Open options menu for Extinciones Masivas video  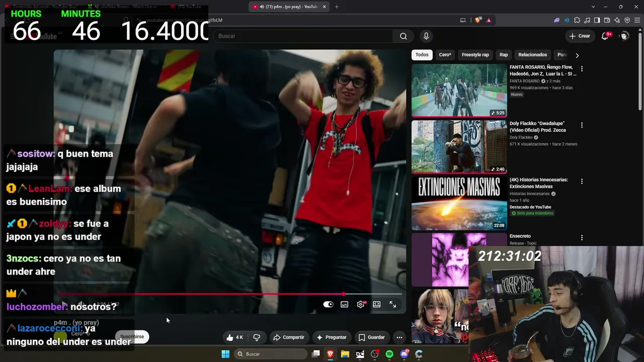coord(582,181)
